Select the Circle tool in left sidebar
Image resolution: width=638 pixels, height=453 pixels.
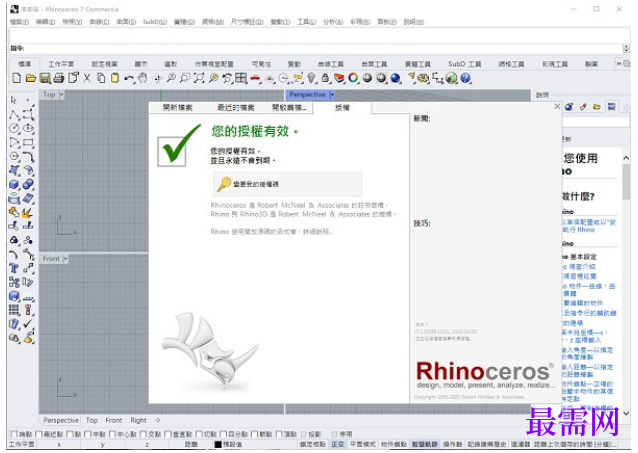(15, 129)
